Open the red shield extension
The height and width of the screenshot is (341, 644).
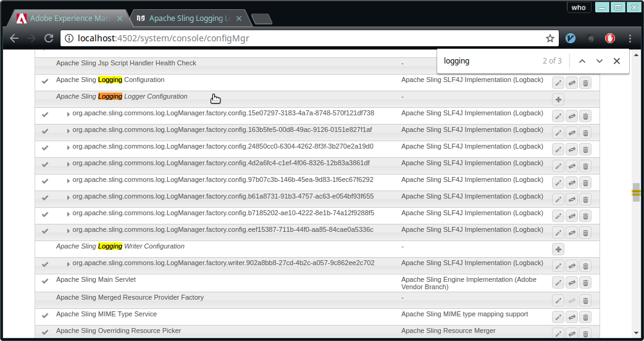point(610,39)
